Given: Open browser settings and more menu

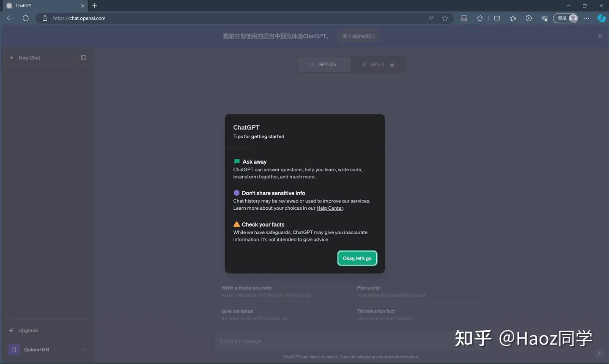Looking at the screenshot, I should tap(586, 18).
